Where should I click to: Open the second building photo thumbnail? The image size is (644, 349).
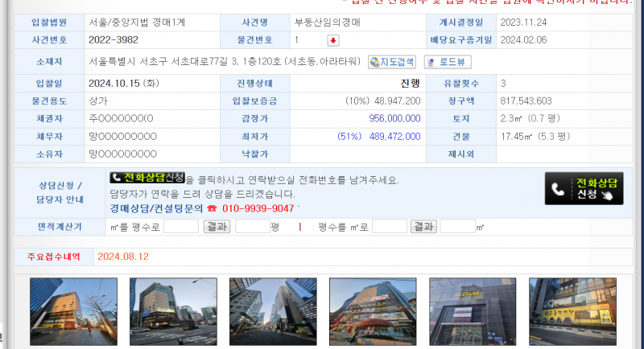173,312
